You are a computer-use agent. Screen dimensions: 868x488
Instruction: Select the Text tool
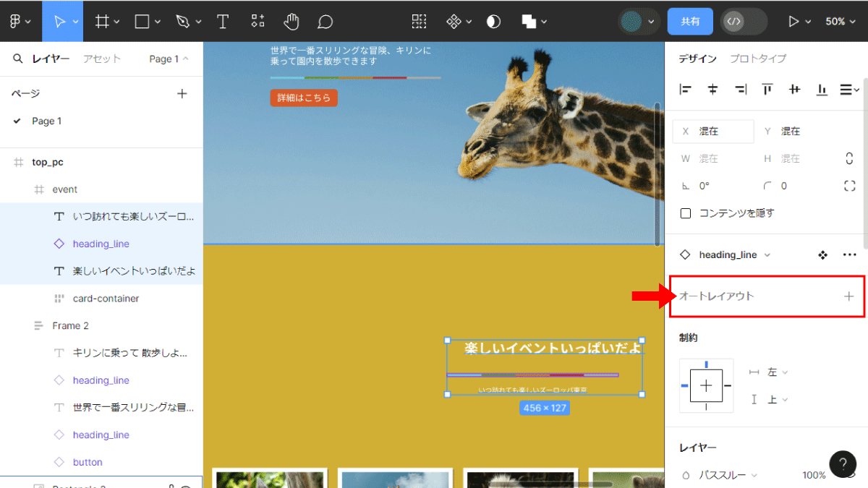point(223,22)
